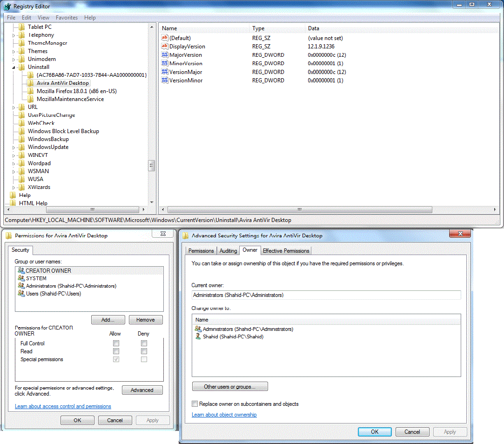Open the View menu
The width and height of the screenshot is (504, 444).
(x=43, y=18)
